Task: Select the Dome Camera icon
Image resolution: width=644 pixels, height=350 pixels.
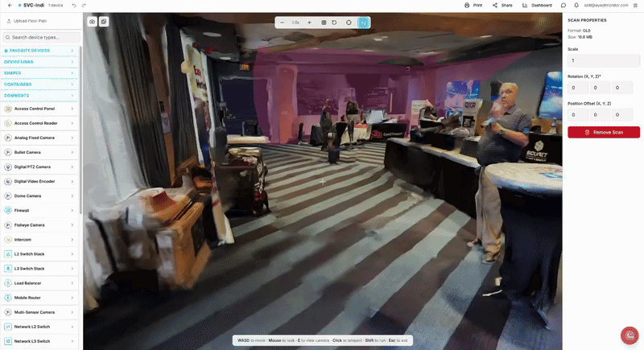Action: (8, 196)
